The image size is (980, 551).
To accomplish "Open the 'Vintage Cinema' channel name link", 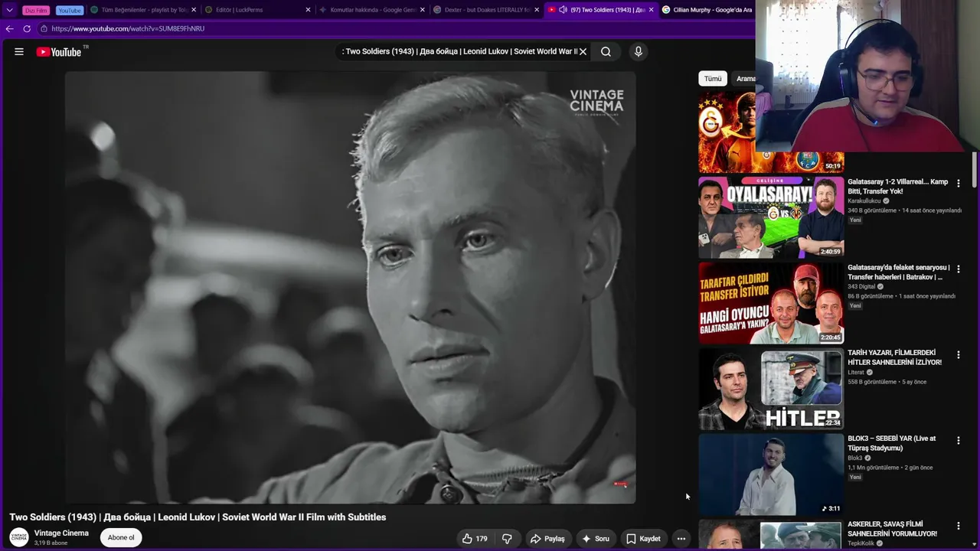I will point(61,533).
